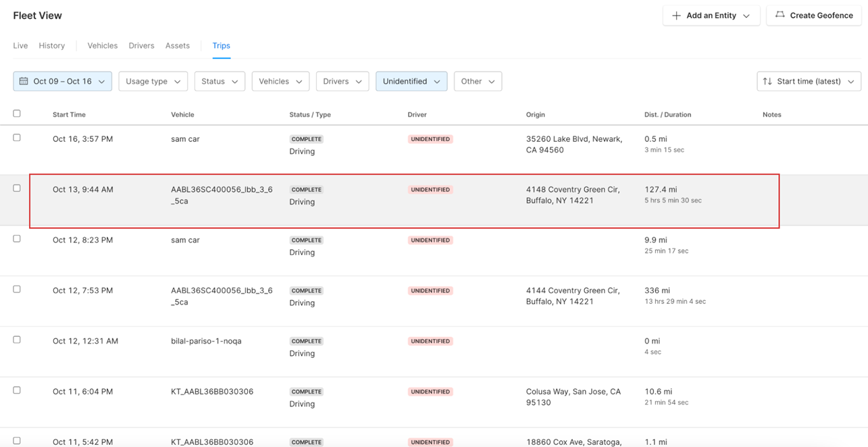The image size is (868, 447).
Task: Expand the Status filter dropdown
Action: (x=220, y=81)
